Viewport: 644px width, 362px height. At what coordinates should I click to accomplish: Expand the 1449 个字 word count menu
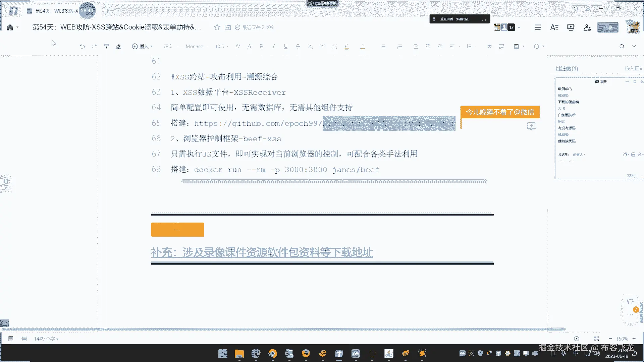(x=46, y=339)
